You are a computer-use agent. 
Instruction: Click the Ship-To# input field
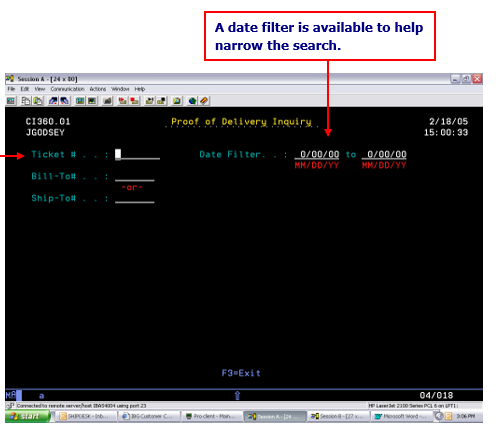point(135,198)
